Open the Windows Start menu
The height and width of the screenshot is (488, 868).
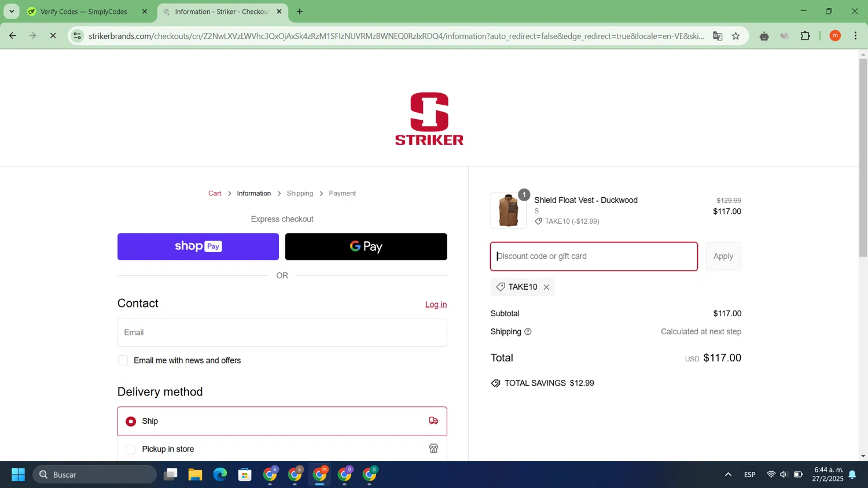point(18,475)
